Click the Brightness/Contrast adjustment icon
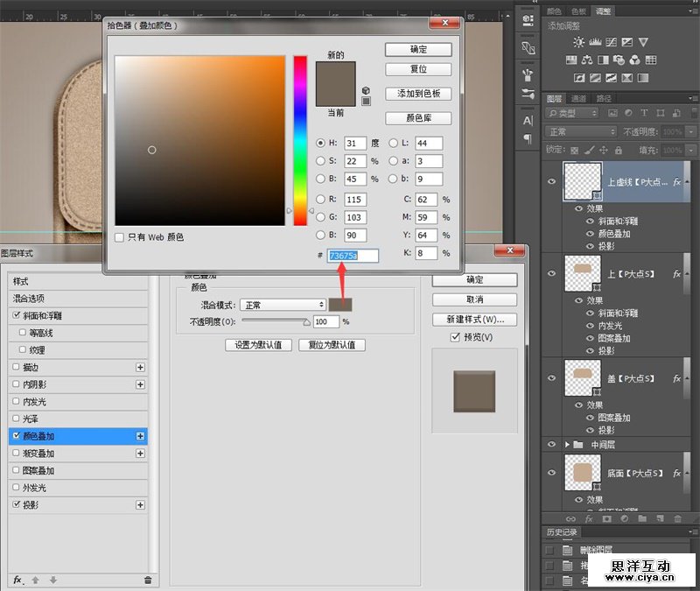Image resolution: width=700 pixels, height=591 pixels. [x=577, y=41]
